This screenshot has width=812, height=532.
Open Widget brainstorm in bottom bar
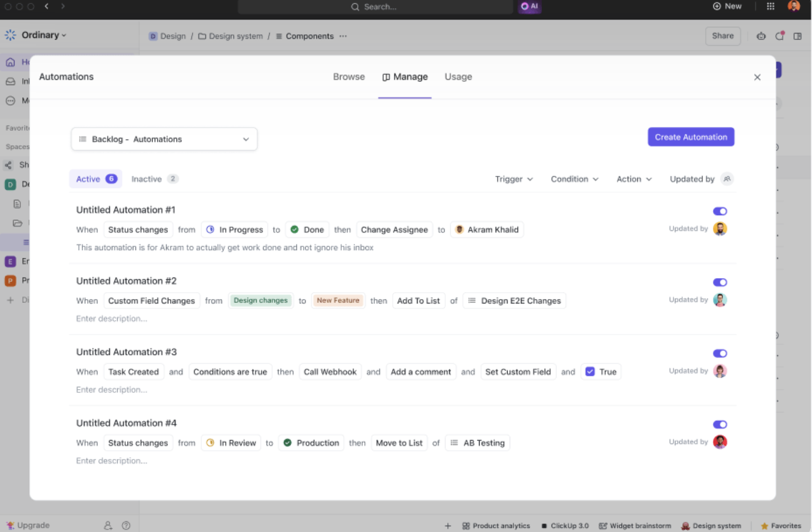click(635, 526)
